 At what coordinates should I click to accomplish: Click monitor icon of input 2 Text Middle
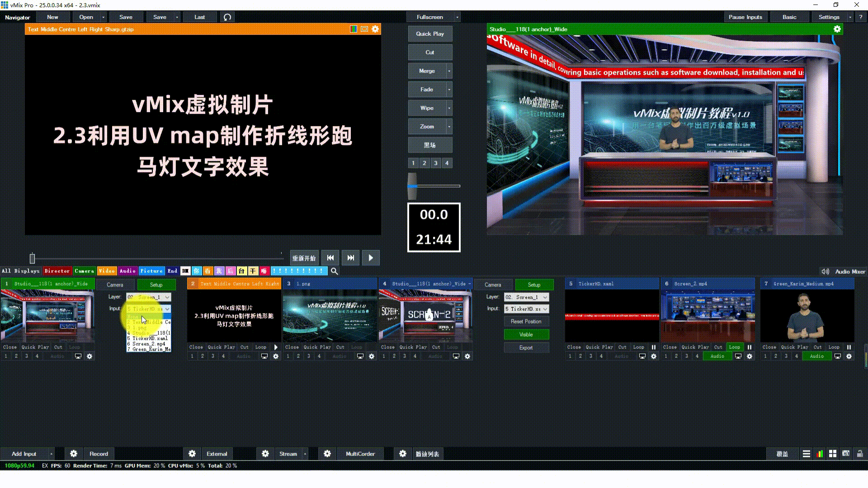pos(264,357)
